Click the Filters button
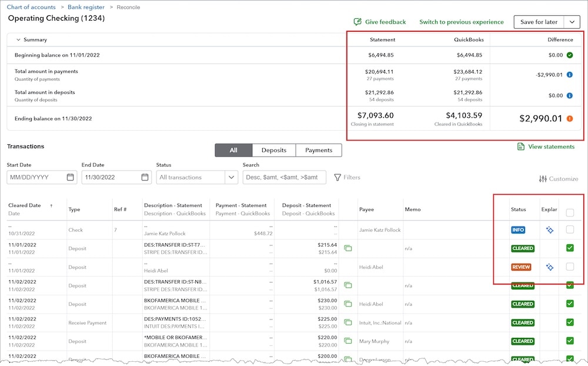The image size is (588, 366). [x=347, y=177]
